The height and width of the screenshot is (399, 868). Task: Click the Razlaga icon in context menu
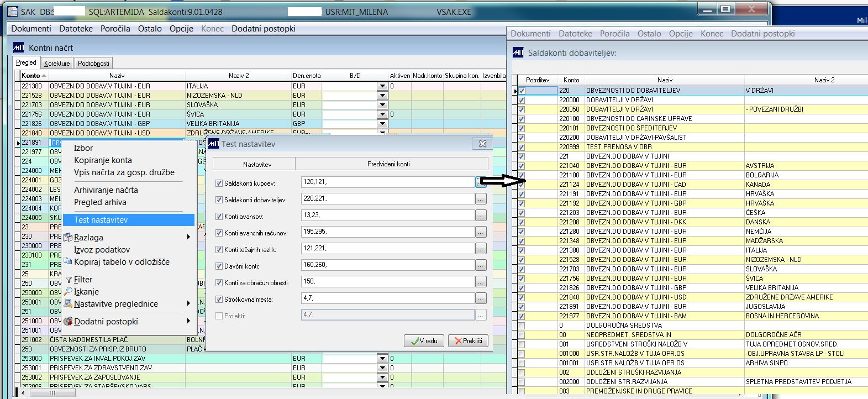[x=69, y=238]
